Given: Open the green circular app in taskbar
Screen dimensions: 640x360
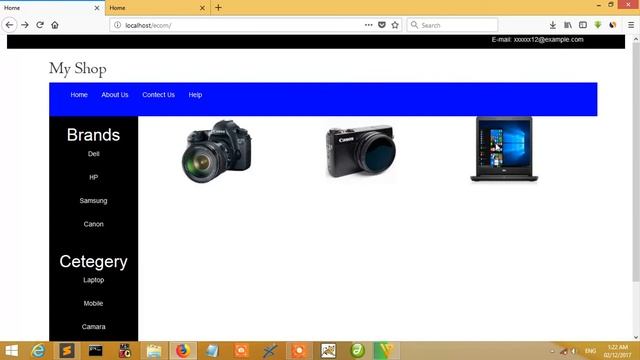Looking at the screenshot, I should coord(358,351).
